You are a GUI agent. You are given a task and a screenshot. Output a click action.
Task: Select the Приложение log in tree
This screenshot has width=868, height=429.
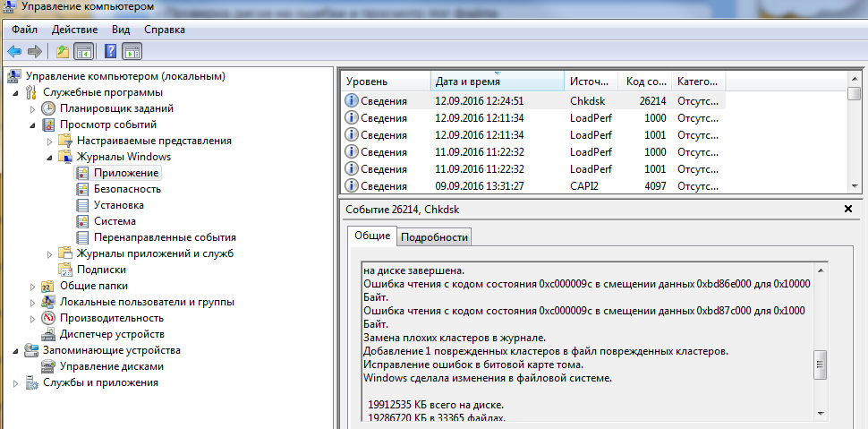click(126, 173)
